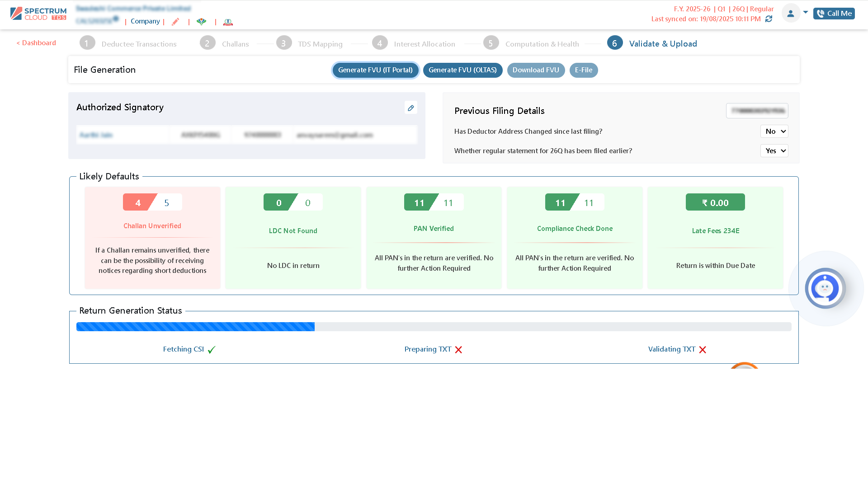Go back to Dashboard link

[36, 43]
